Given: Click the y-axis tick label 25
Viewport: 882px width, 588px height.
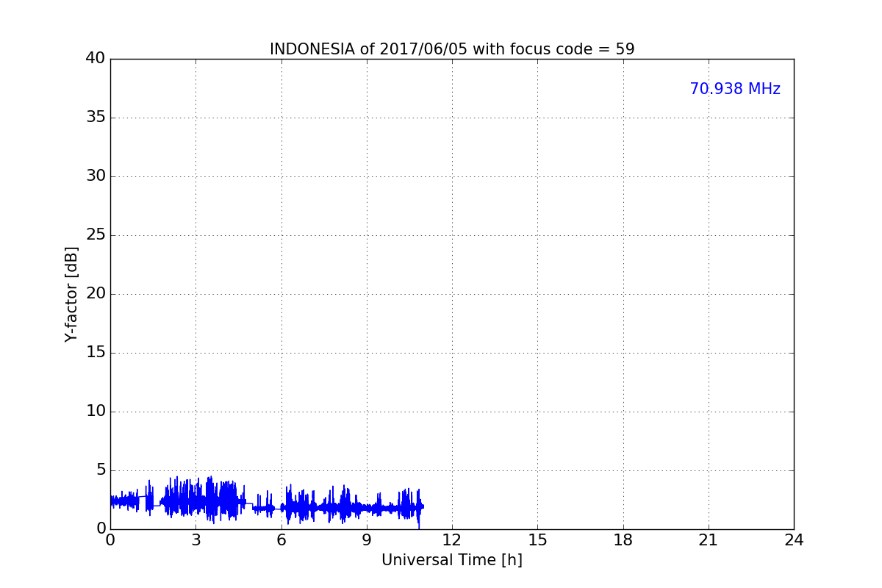Looking at the screenshot, I should (x=96, y=235).
